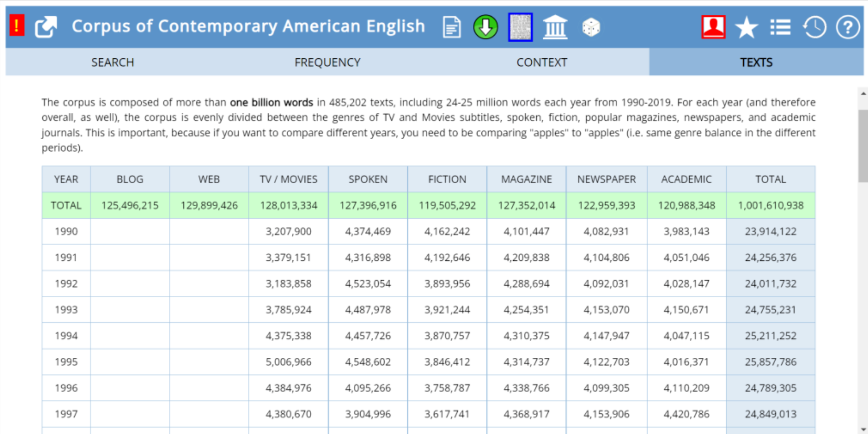The height and width of the screenshot is (434, 868).
Task: Open the document page icon in header
Action: pyautogui.click(x=452, y=27)
